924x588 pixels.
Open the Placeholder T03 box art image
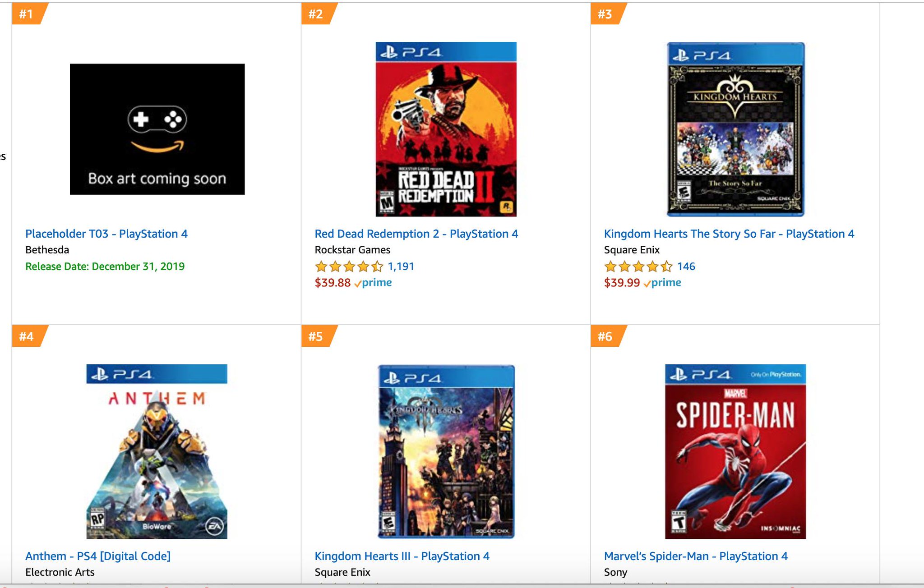pyautogui.click(x=157, y=129)
